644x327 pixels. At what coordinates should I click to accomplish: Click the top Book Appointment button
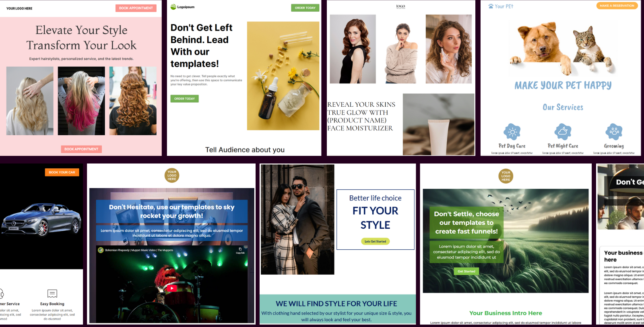point(136,8)
